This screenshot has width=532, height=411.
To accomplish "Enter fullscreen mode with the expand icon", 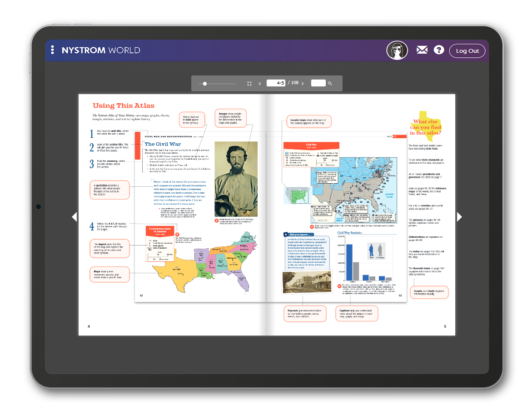I will 249,83.
